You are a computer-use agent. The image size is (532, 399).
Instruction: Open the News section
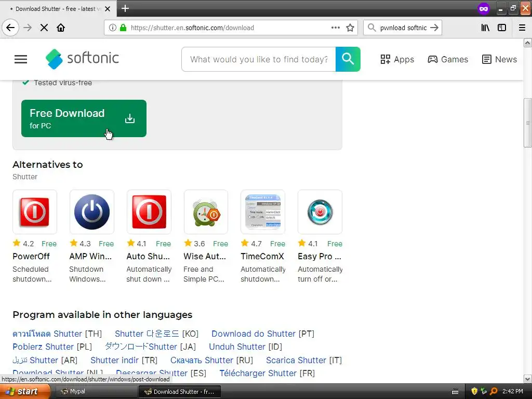tap(499, 59)
